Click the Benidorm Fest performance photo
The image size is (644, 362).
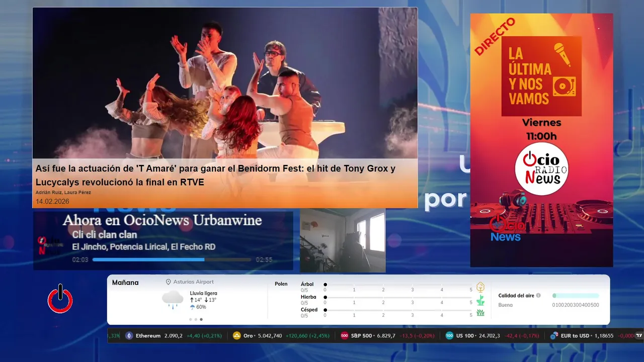(225, 83)
